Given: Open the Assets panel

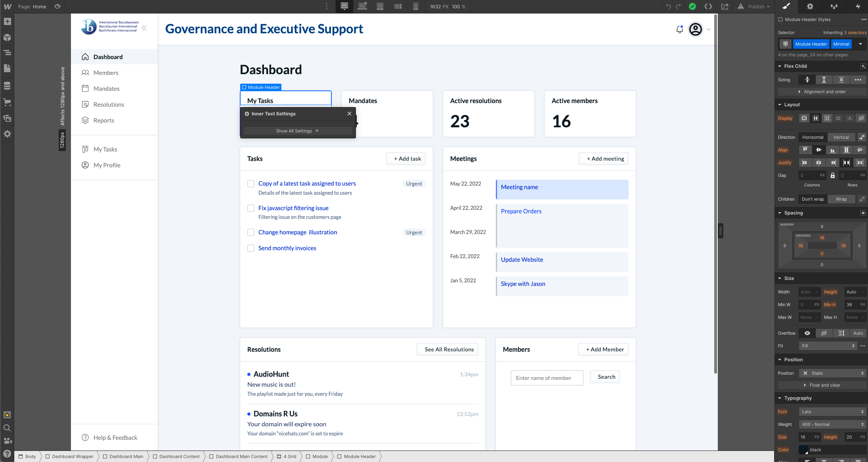Looking at the screenshot, I should (7, 118).
